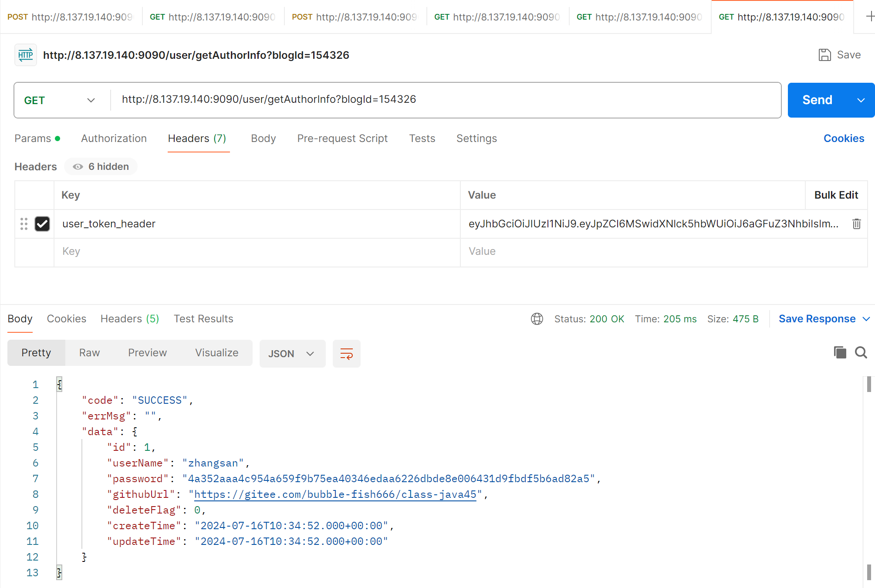Screen dimensions: 875x588
Task: Switch to the fifth request tab (GET)
Action: tap(640, 17)
